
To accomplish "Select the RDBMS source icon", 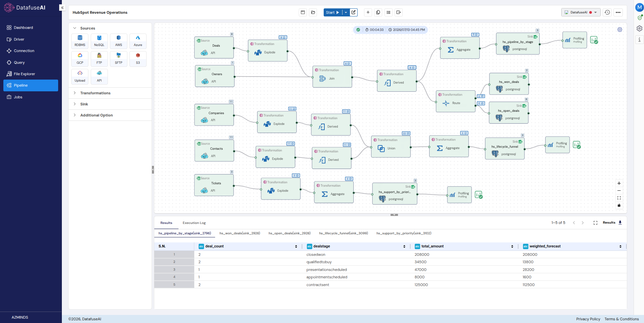I will 80,41.
